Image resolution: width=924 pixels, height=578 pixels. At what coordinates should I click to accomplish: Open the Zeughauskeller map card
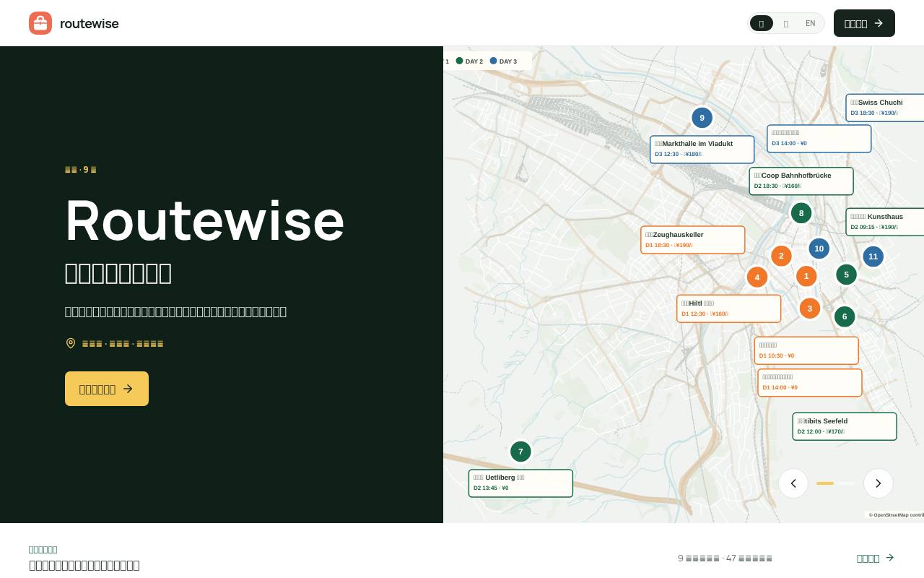pos(693,240)
